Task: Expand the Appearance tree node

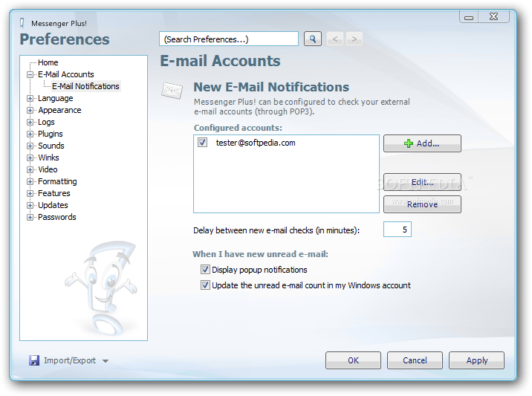Action: click(30, 110)
